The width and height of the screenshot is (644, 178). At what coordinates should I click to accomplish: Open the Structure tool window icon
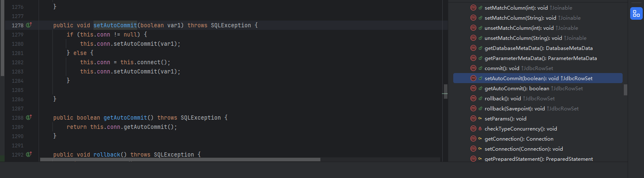click(x=636, y=14)
